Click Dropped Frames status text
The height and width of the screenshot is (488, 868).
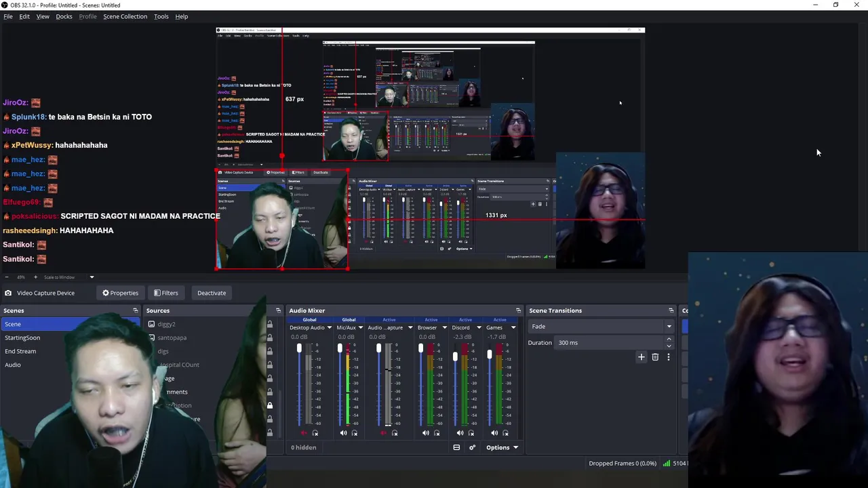pyautogui.click(x=623, y=464)
